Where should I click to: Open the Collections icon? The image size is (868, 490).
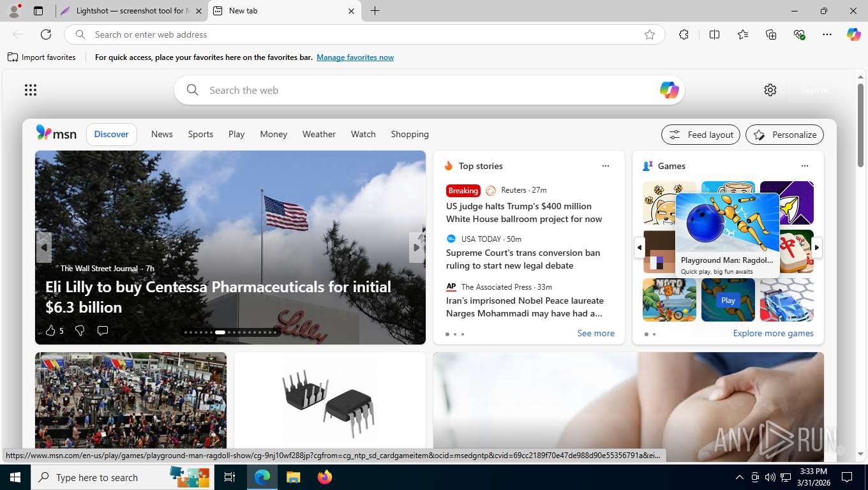(x=771, y=34)
